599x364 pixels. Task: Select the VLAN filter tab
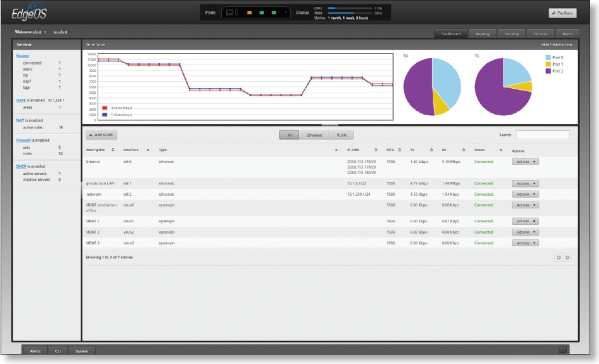[x=341, y=135]
